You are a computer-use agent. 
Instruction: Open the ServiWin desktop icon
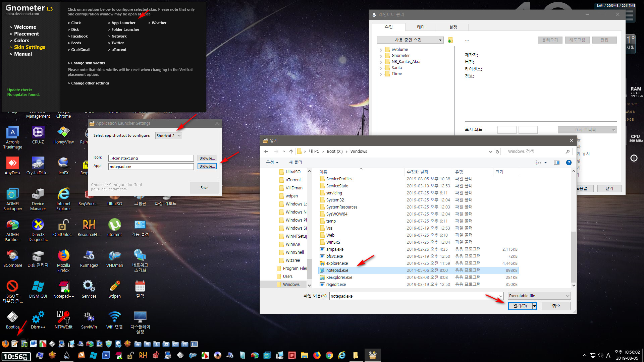click(x=89, y=320)
